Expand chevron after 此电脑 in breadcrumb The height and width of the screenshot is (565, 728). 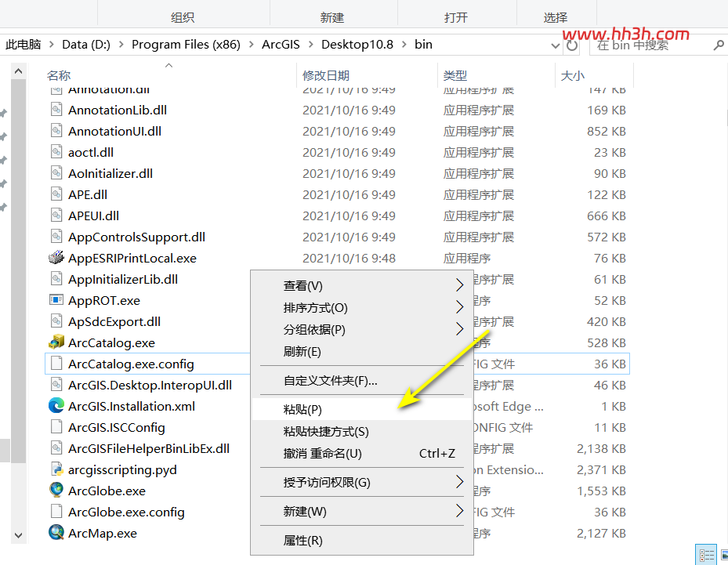(x=52, y=45)
